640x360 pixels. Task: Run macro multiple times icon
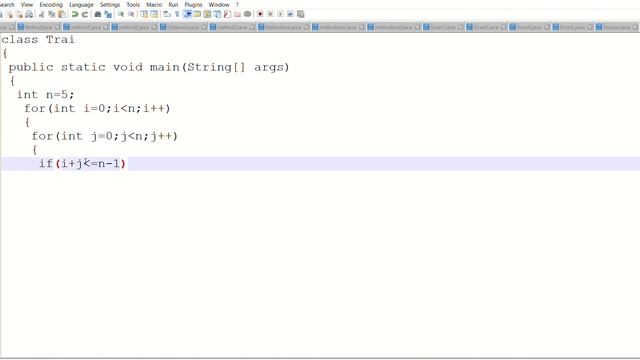(x=290, y=14)
